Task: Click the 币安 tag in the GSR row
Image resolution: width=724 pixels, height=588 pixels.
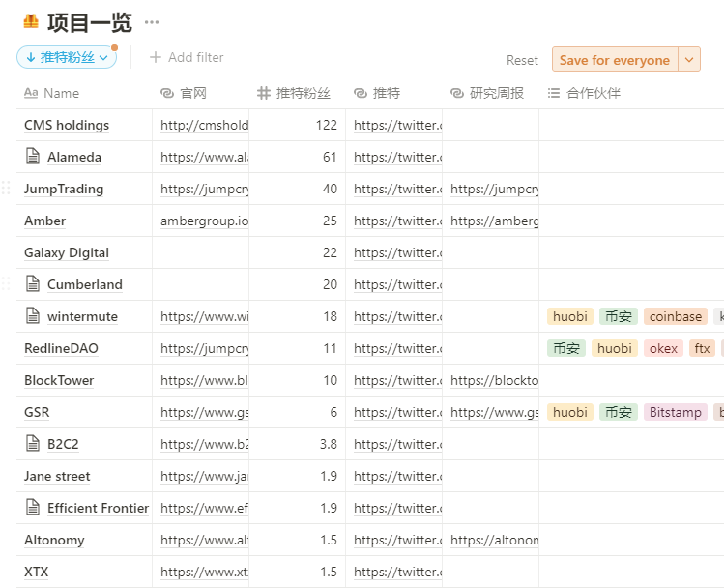Action: coord(619,412)
